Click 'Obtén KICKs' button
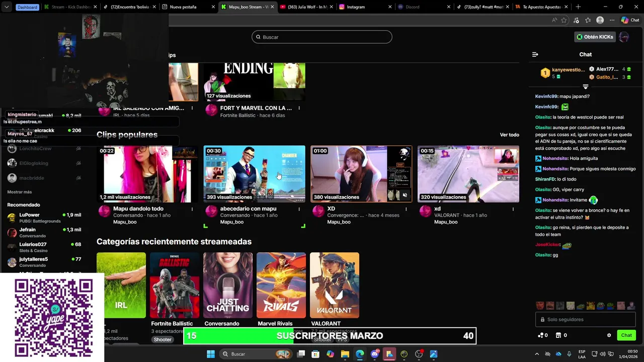 click(x=595, y=37)
